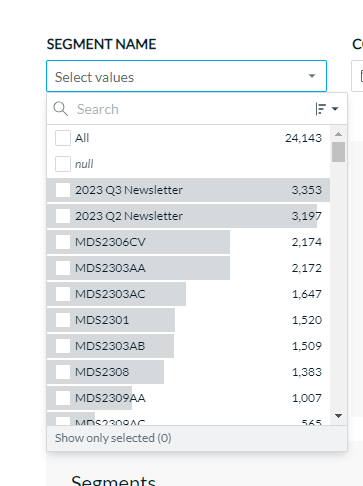
Task: Click the scrollbar up arrow
Action: click(338, 134)
